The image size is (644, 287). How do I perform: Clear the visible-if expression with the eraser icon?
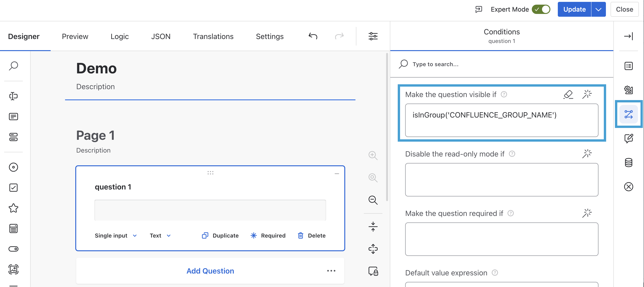568,95
